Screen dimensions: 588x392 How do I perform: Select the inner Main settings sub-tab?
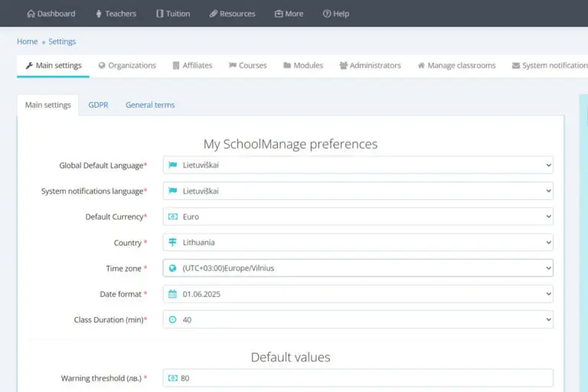(x=48, y=105)
